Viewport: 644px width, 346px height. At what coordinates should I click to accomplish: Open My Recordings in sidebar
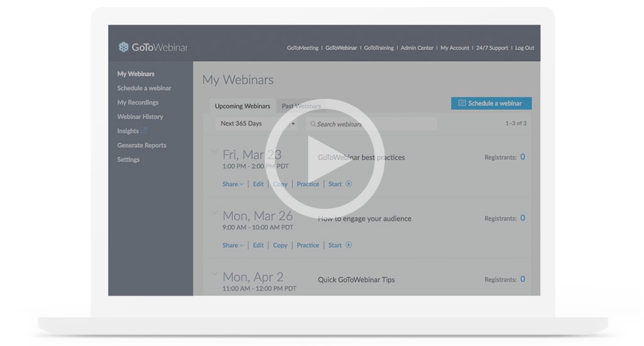tap(138, 103)
